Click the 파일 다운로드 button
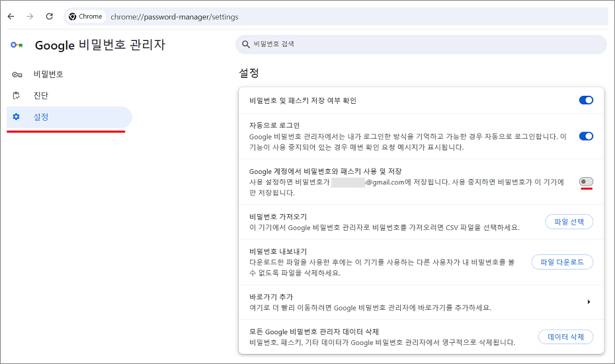This screenshot has height=364, width=615. 562,262
